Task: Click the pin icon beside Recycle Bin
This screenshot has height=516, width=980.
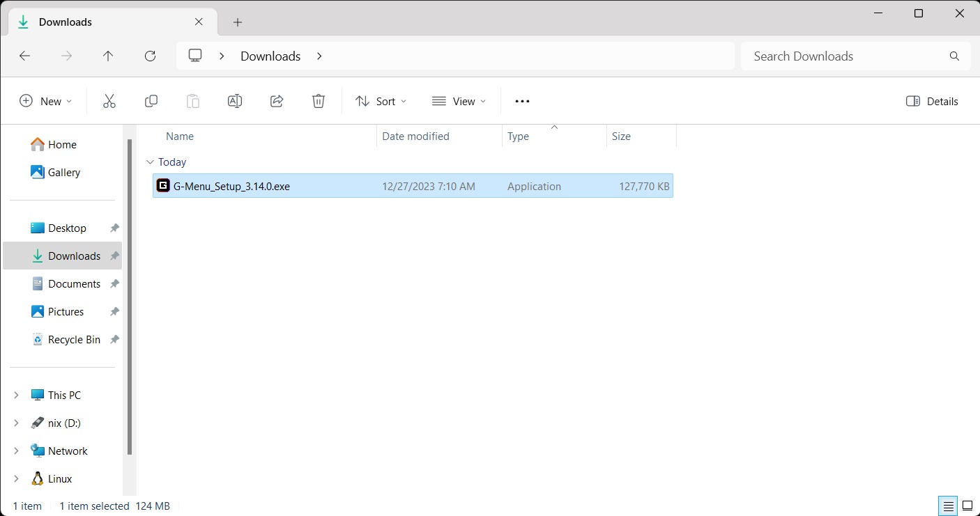Action: click(x=114, y=339)
